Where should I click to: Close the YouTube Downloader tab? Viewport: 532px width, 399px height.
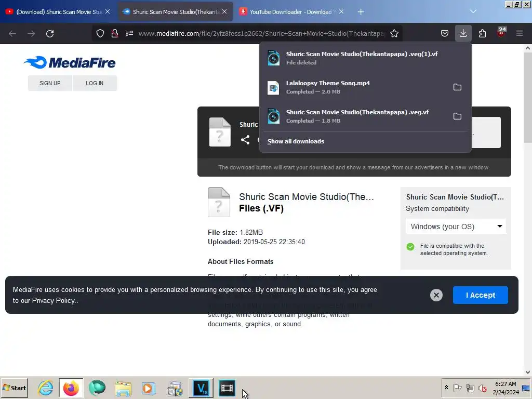tap(341, 12)
